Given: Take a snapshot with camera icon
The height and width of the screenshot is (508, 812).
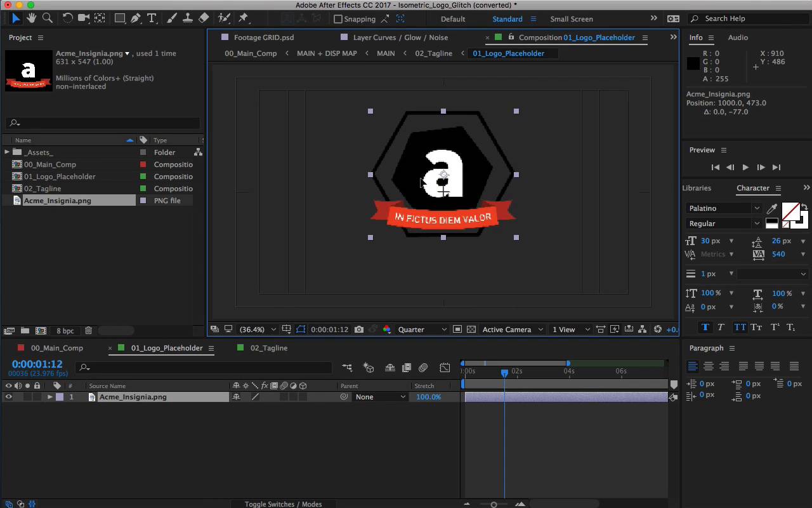Looking at the screenshot, I should (x=359, y=330).
